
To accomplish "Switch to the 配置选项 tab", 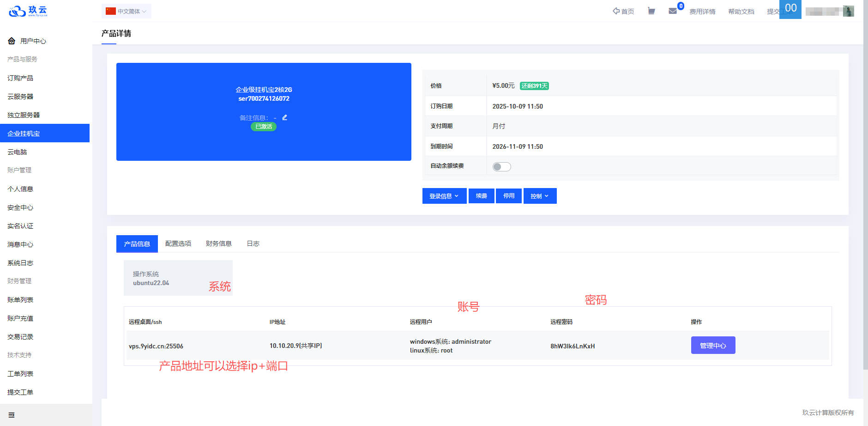I will click(178, 243).
